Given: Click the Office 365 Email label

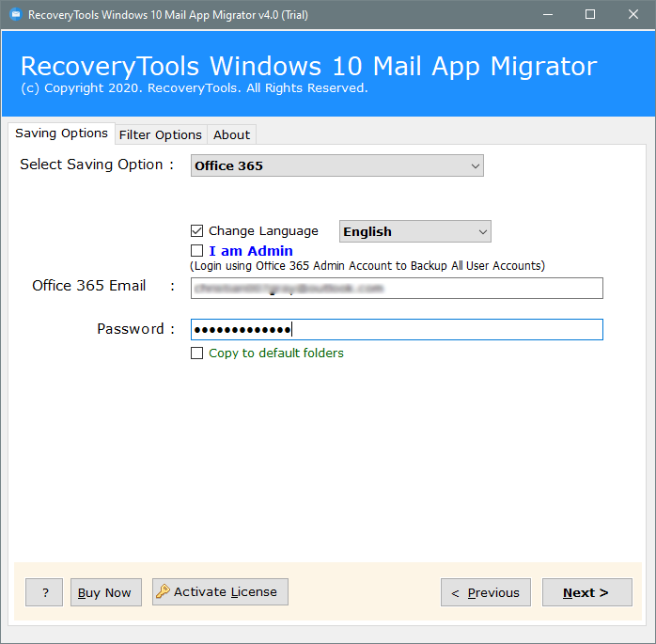Looking at the screenshot, I should (x=88, y=286).
